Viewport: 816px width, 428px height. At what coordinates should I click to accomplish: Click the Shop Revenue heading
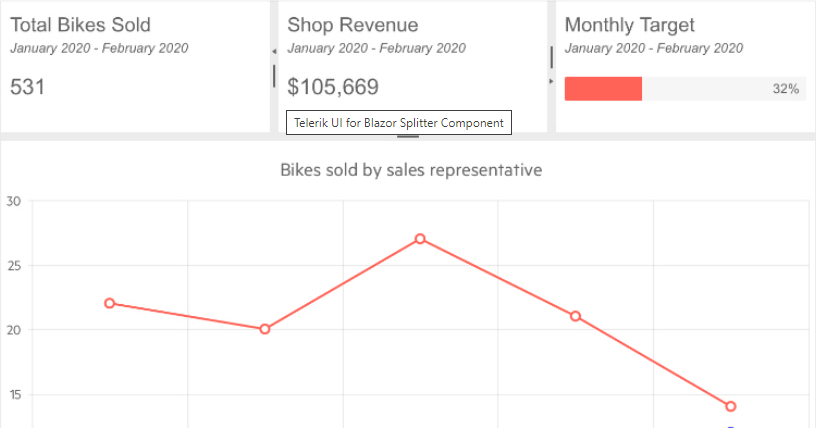pyautogui.click(x=352, y=25)
